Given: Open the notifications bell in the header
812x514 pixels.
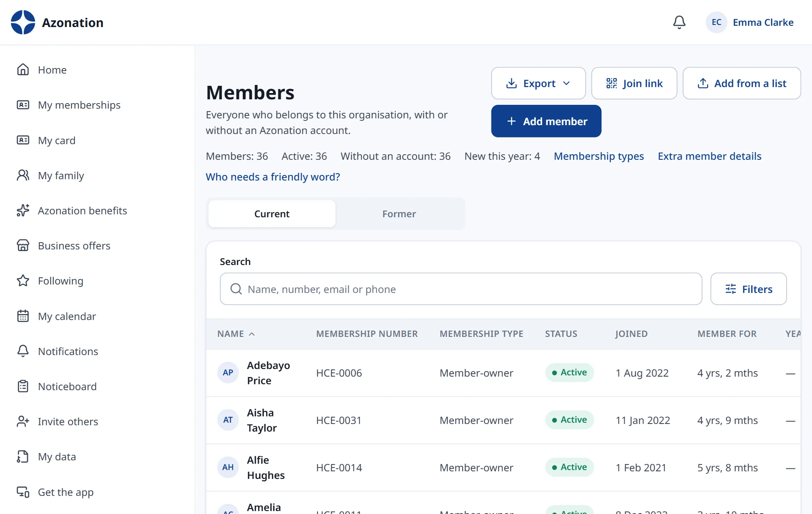Looking at the screenshot, I should pyautogui.click(x=679, y=22).
